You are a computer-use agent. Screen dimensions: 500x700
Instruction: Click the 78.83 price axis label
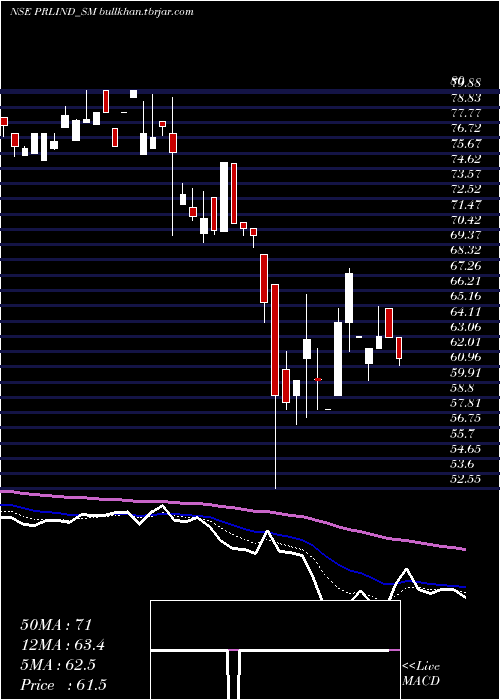pos(465,97)
